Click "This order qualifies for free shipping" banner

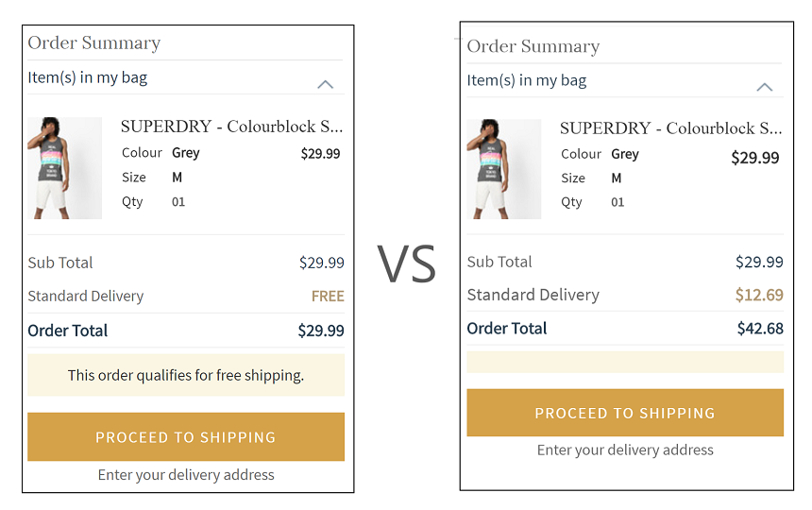[186, 375]
